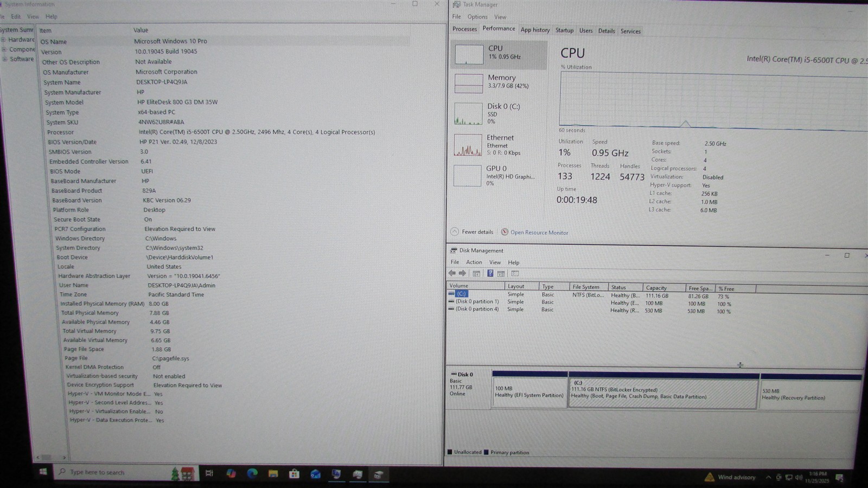The height and width of the screenshot is (488, 868).
Task: Open Action menu in Disk Management
Action: pyautogui.click(x=474, y=262)
